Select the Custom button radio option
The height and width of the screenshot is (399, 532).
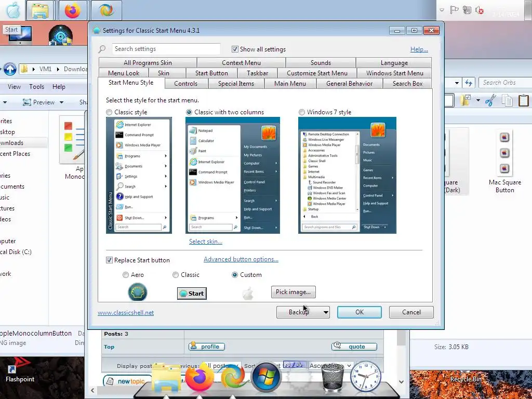click(234, 275)
